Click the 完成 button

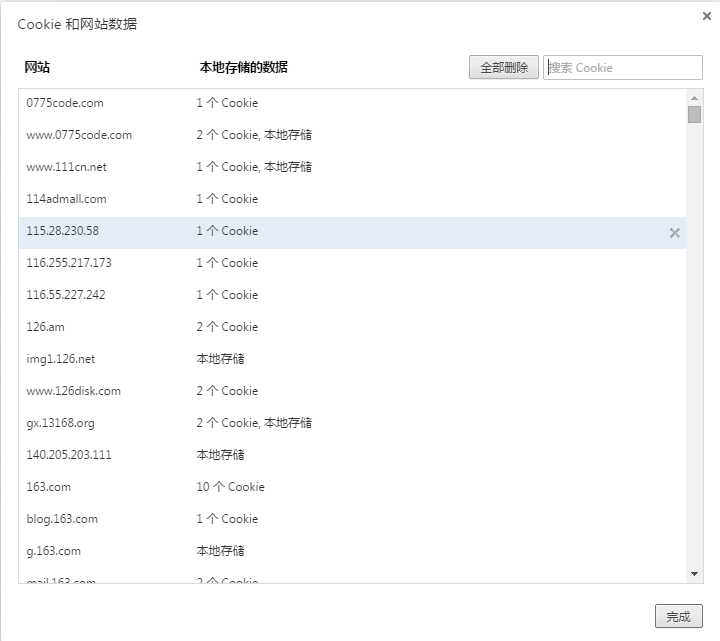pyautogui.click(x=678, y=616)
